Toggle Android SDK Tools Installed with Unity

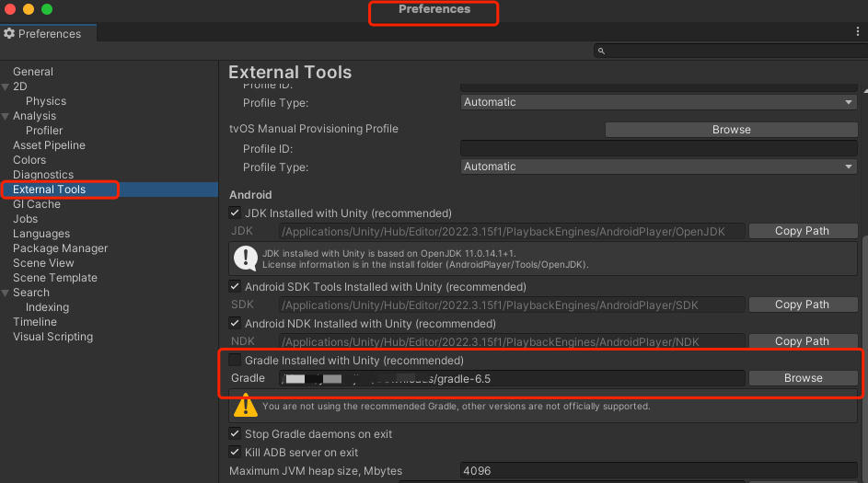235,287
